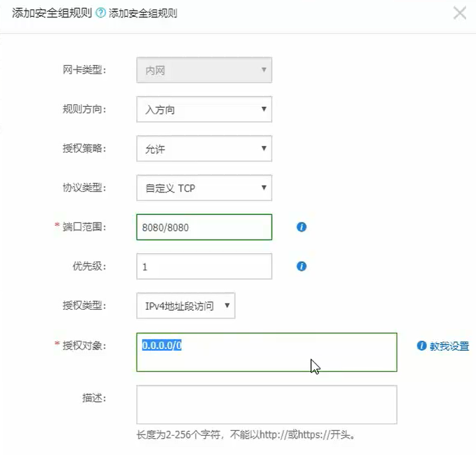Screen dimensions: 476x455
Task: Click info icon next to priority field
Action: [300, 266]
